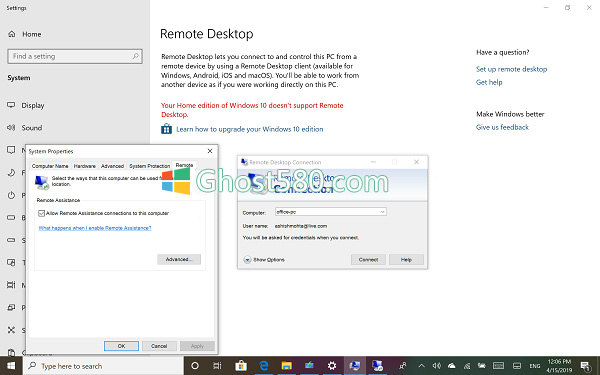The width and height of the screenshot is (600, 375).
Task: Switch to Computer Name tab
Action: coord(50,166)
